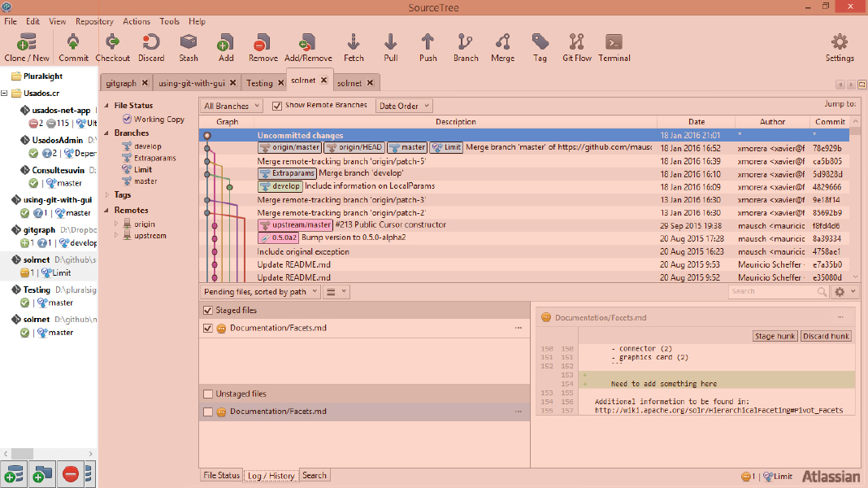Open the Commit toolbar button
The width and height of the screenshot is (868, 488).
point(73,47)
